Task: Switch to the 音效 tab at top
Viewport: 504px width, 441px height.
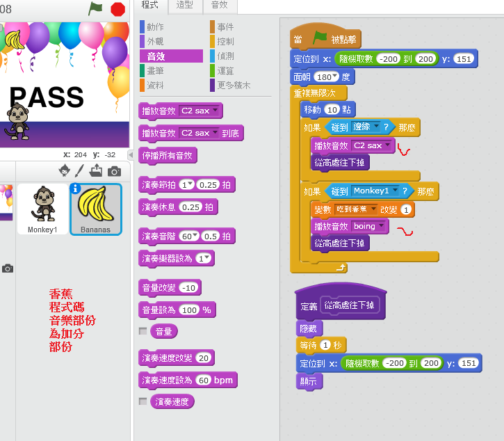Action: tap(219, 5)
